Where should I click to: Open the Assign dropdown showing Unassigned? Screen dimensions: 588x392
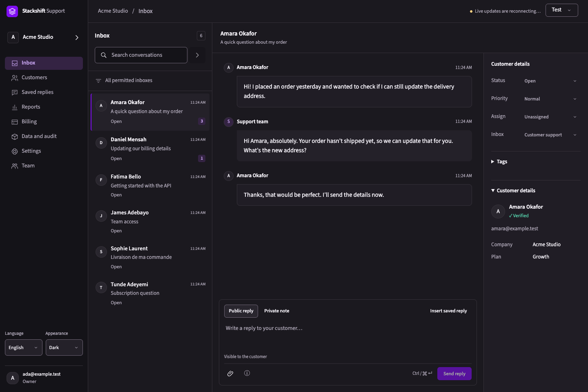pyautogui.click(x=550, y=117)
